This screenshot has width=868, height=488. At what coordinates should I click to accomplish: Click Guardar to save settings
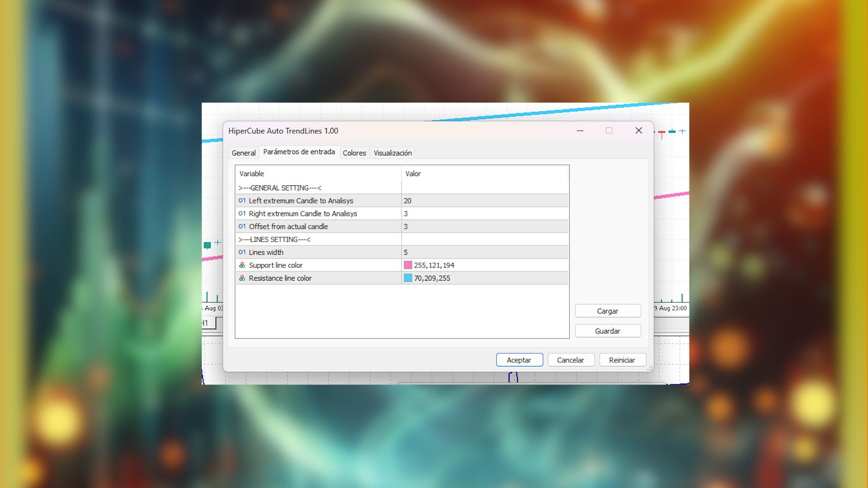pos(608,331)
